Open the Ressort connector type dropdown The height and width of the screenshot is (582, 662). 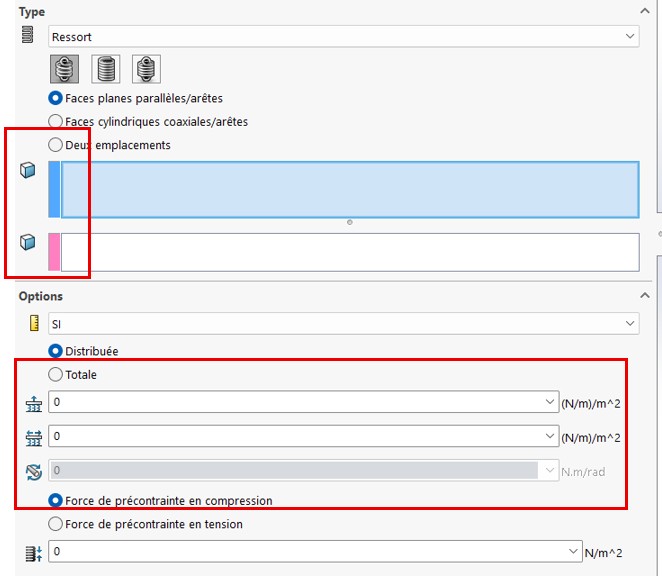click(629, 36)
